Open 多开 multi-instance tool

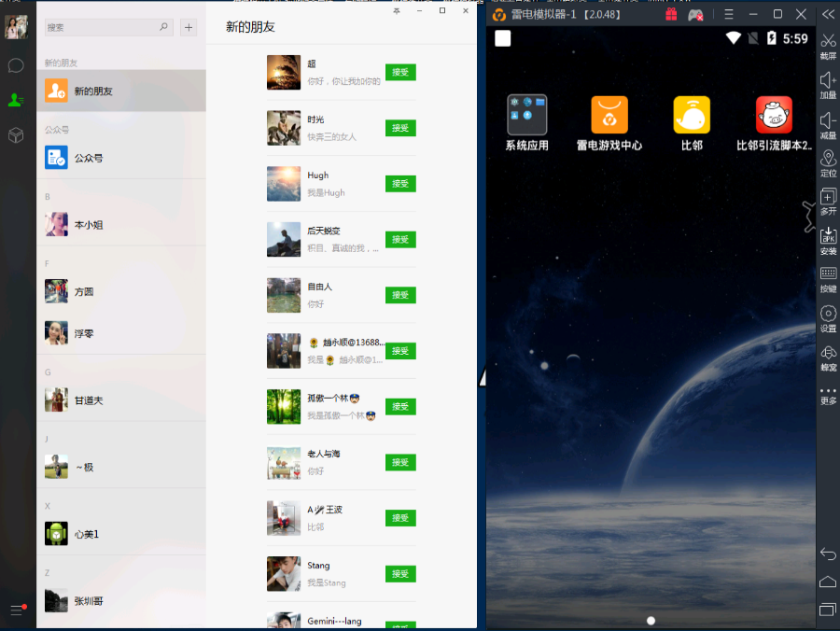tap(828, 202)
